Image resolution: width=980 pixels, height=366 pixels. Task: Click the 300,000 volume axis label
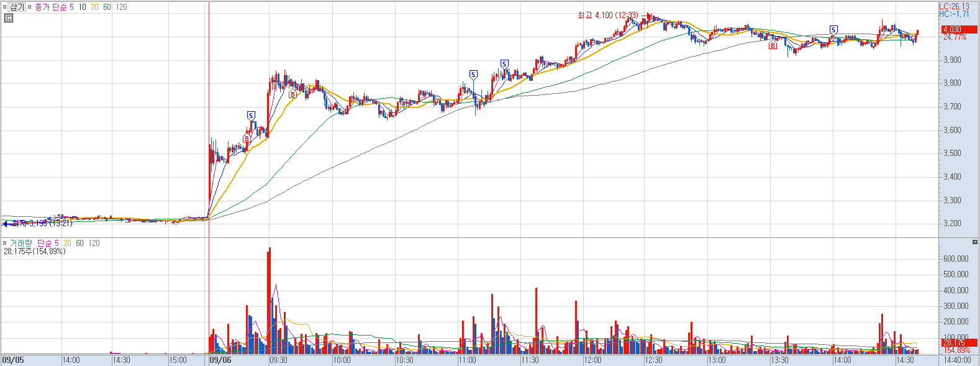coord(956,306)
